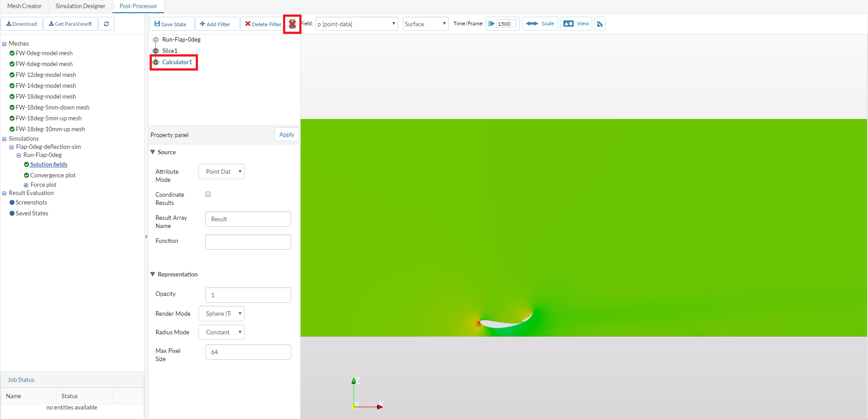
Task: Click the axis orientation triad in the viewport
Action: 367,394
